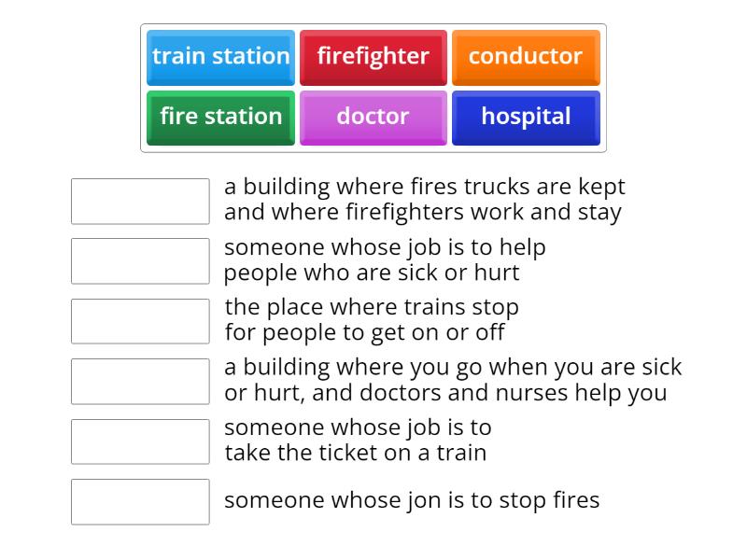747x560 pixels.
Task: Click the answer box beside the fire trucks definition
Action: tap(140, 201)
